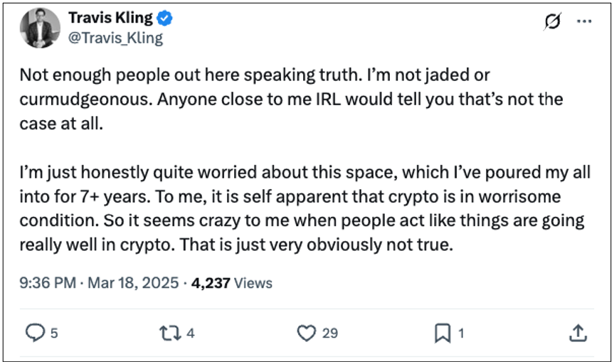The width and height of the screenshot is (614, 364).
Task: Open the Travis Kling display name link
Action: [110, 18]
